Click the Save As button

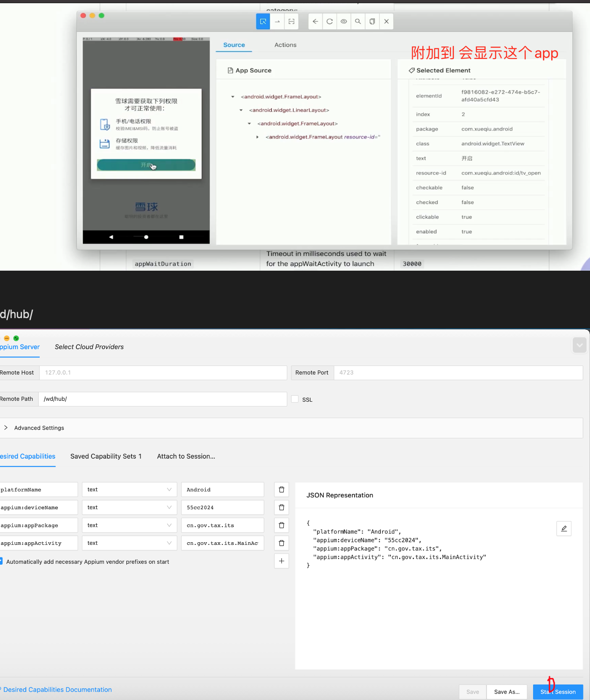pyautogui.click(x=507, y=692)
